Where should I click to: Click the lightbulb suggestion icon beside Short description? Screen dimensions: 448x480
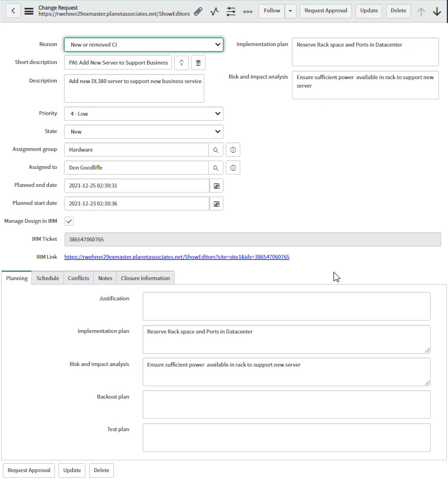[x=181, y=63]
